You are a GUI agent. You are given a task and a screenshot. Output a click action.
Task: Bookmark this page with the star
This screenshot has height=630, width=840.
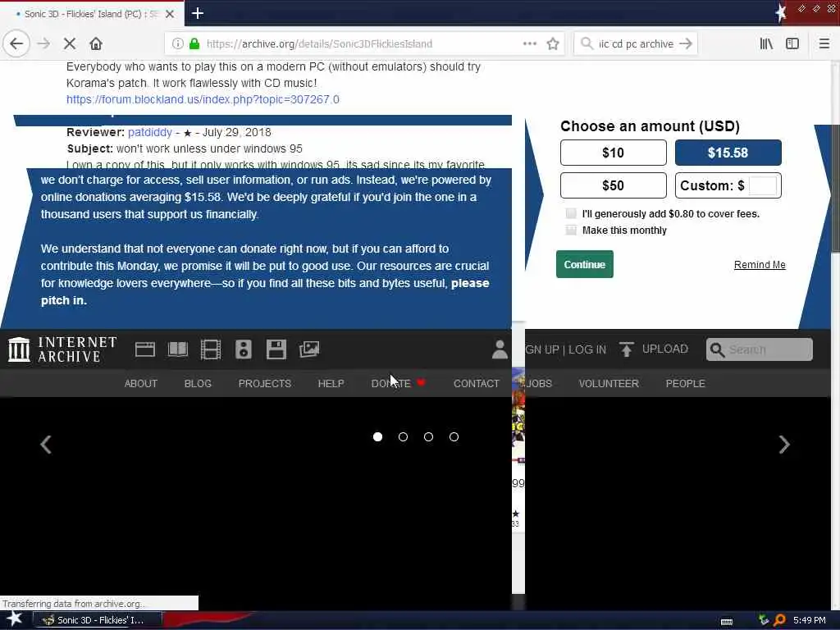553,44
